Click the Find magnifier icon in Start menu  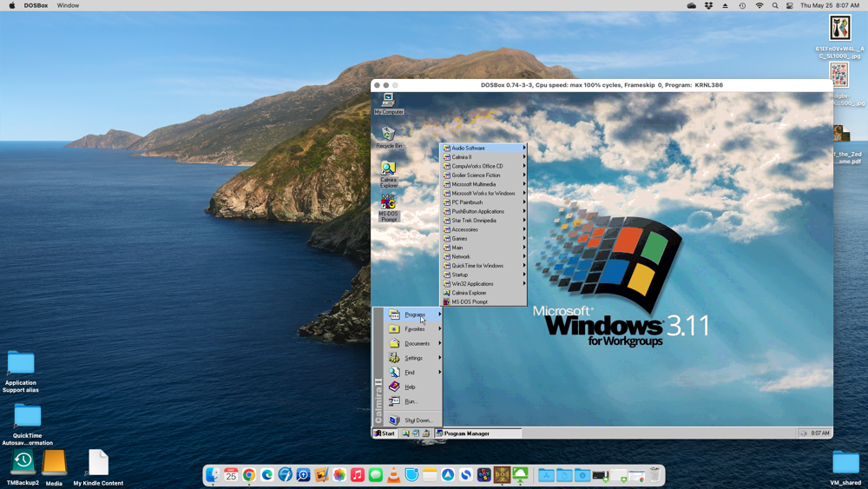(394, 373)
